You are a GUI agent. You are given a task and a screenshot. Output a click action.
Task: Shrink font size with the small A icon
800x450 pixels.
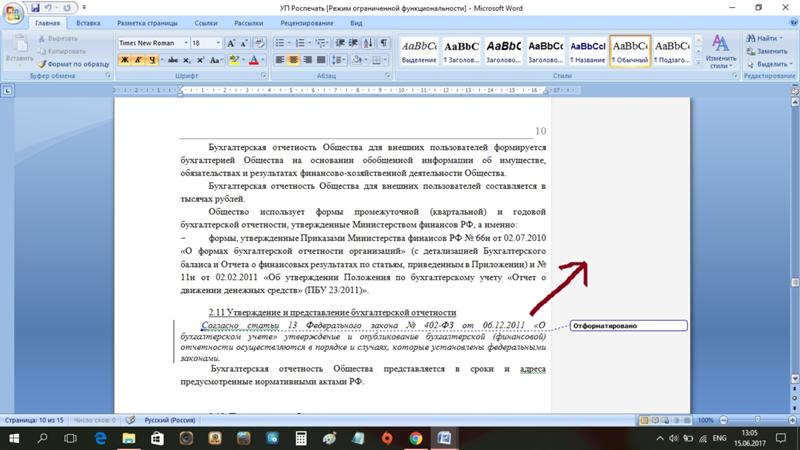click(244, 43)
